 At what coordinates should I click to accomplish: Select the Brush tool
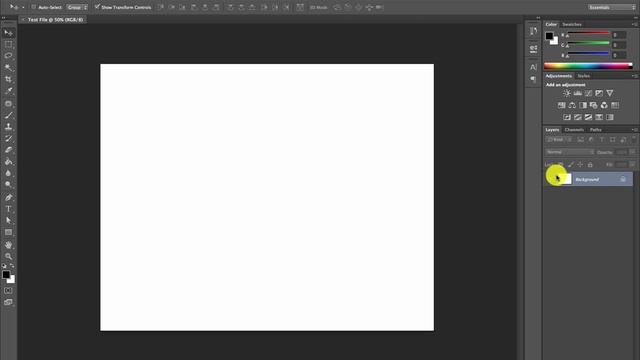8,115
